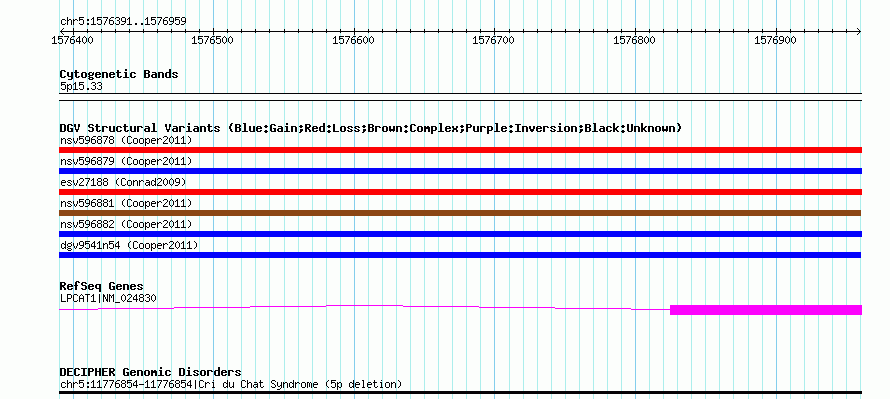Select the nsv596882 (Cooper2011) label

(x=126, y=224)
